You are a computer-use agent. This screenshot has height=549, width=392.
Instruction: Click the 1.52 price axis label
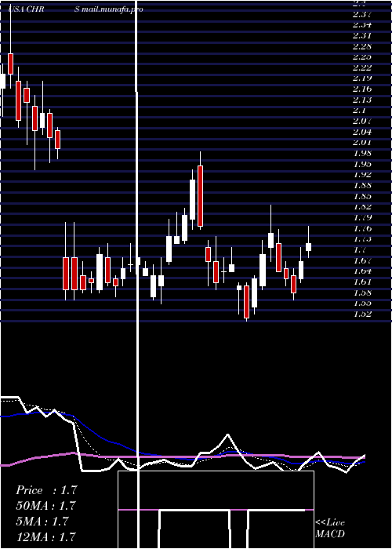click(362, 314)
